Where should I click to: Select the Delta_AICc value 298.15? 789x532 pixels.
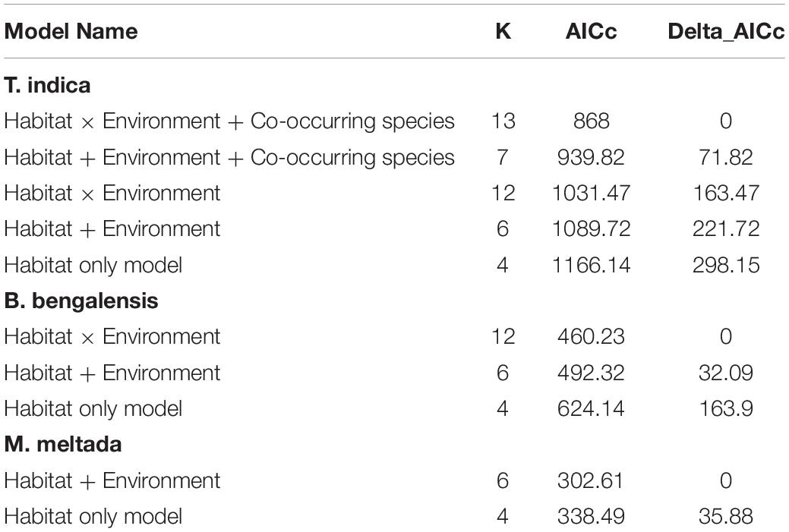(x=726, y=265)
